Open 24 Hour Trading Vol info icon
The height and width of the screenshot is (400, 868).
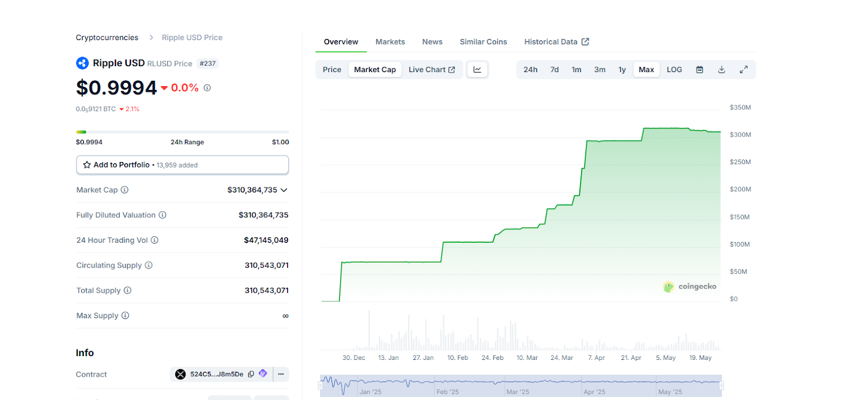[155, 240]
